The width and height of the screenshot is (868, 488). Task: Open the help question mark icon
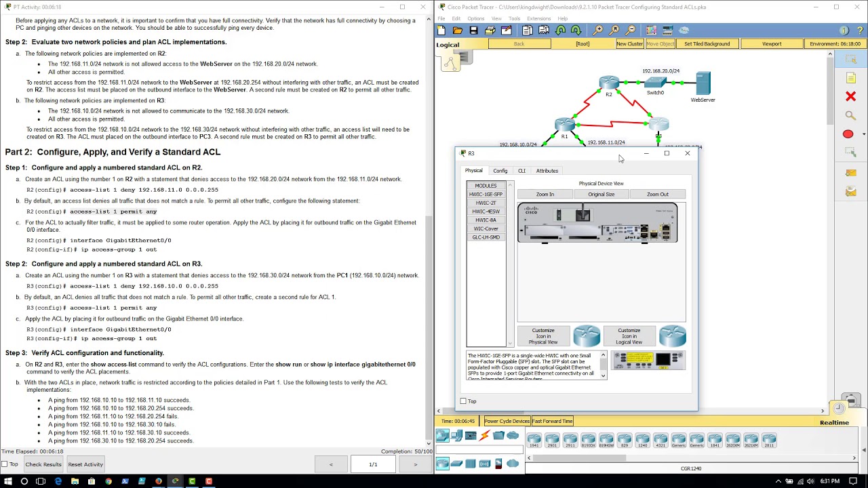tap(859, 30)
